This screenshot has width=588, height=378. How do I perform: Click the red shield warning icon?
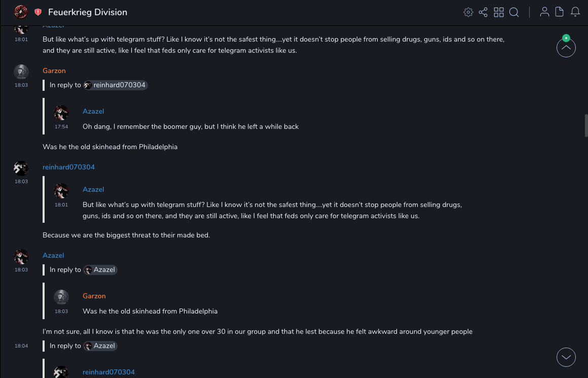38,12
